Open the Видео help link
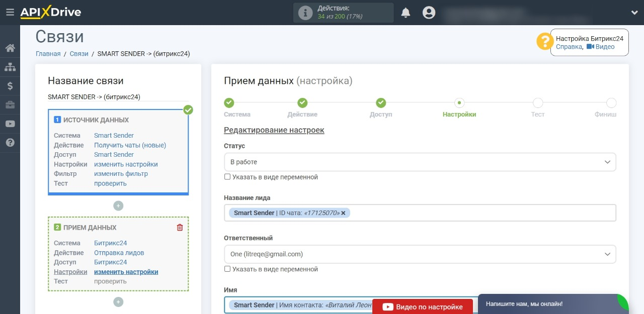Image resolution: width=644 pixels, height=314 pixels. point(601,47)
